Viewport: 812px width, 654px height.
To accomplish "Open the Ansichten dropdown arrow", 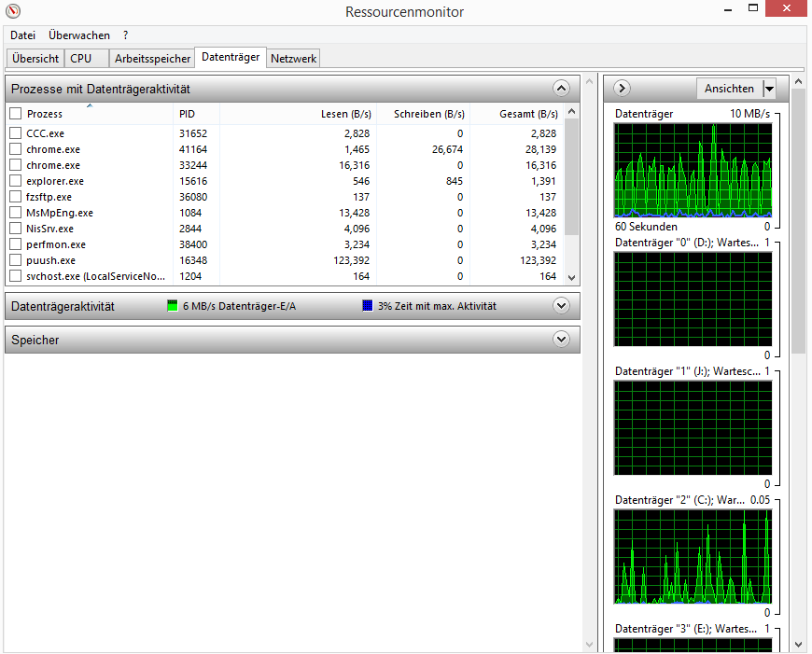I will coord(770,89).
